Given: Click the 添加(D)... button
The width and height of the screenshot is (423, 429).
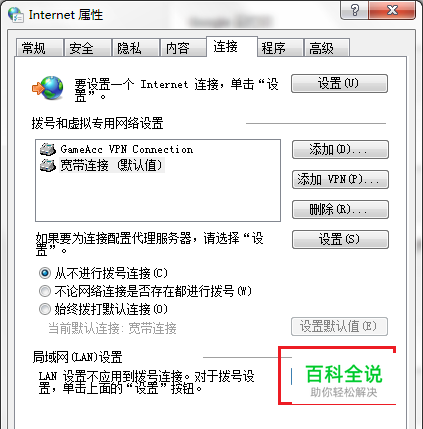Looking at the screenshot, I should point(340,149).
